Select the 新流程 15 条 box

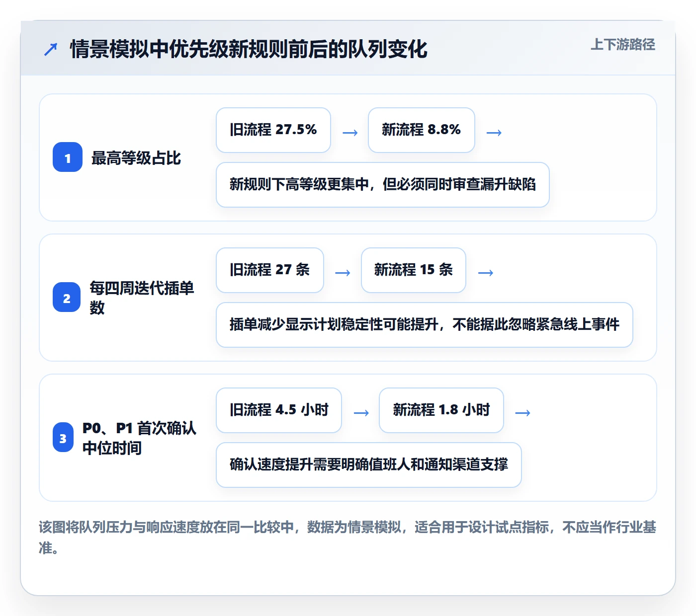coord(414,270)
